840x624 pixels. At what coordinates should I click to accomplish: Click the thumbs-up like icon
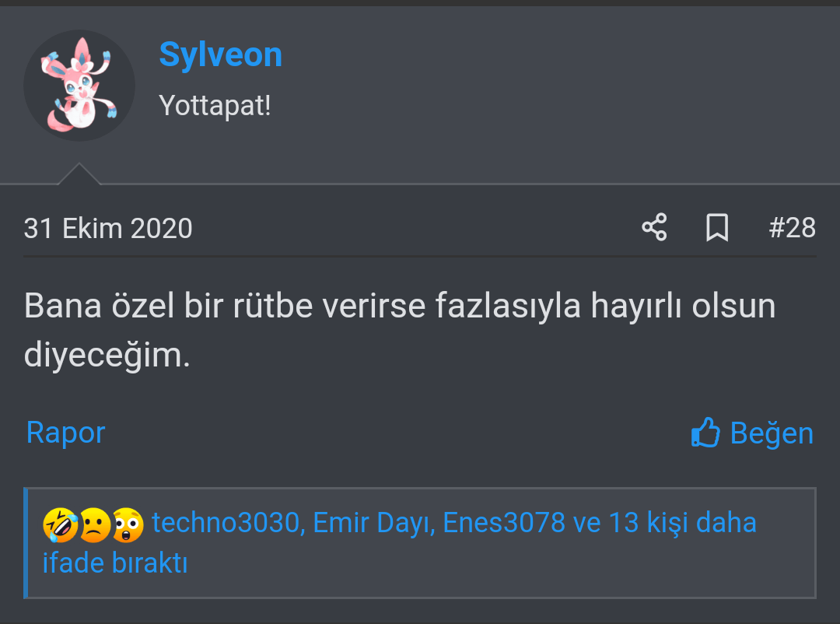tap(705, 433)
